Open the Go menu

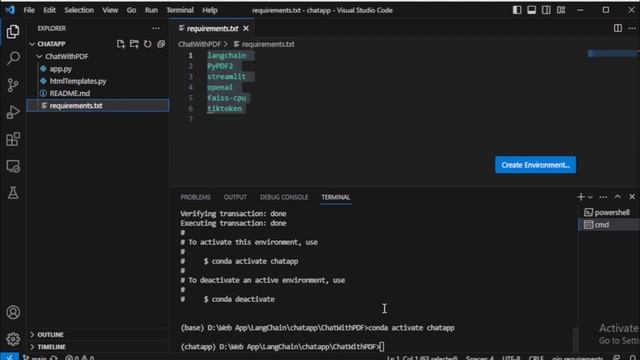click(x=131, y=10)
